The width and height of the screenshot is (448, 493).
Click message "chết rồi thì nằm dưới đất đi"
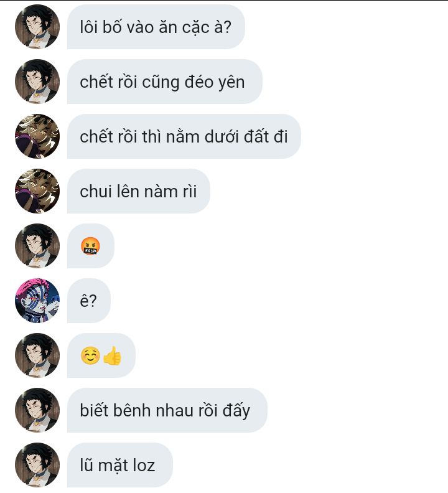click(x=184, y=136)
